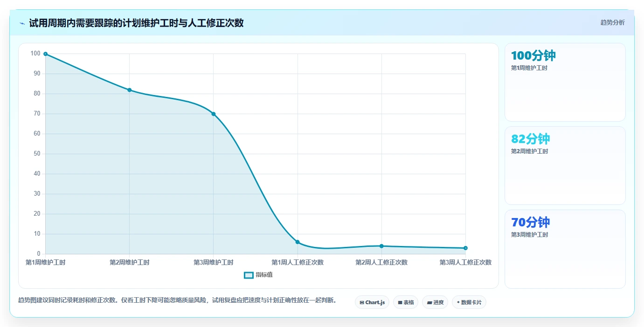Click the 进度 tag icon
This screenshot has height=327, width=644.
pyautogui.click(x=429, y=302)
